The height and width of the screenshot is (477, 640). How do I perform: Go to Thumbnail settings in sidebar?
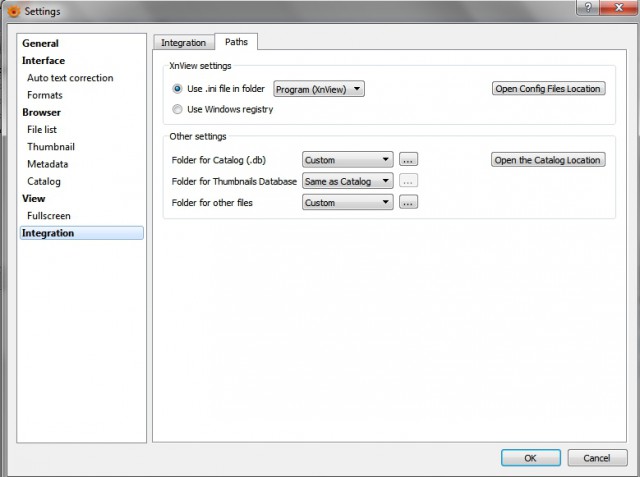(51, 147)
